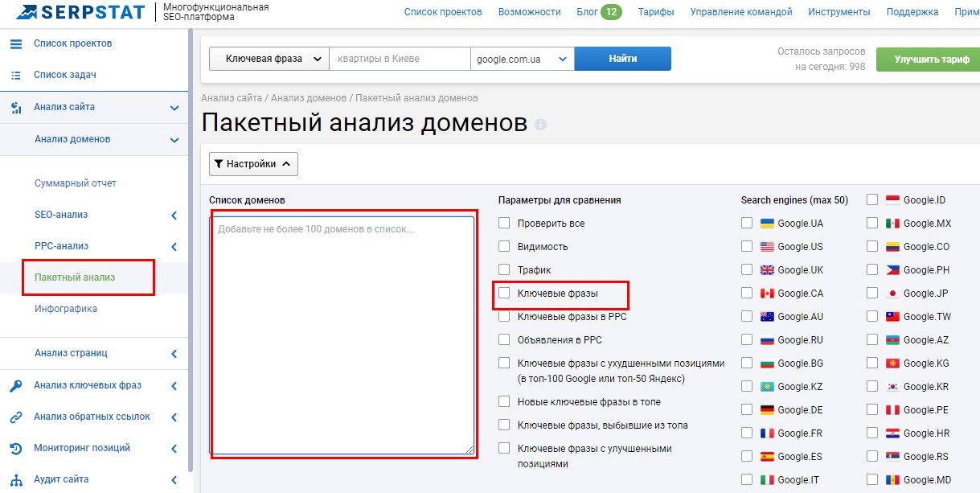Click the clock icon beside Мониторинг позиций

coord(15,448)
